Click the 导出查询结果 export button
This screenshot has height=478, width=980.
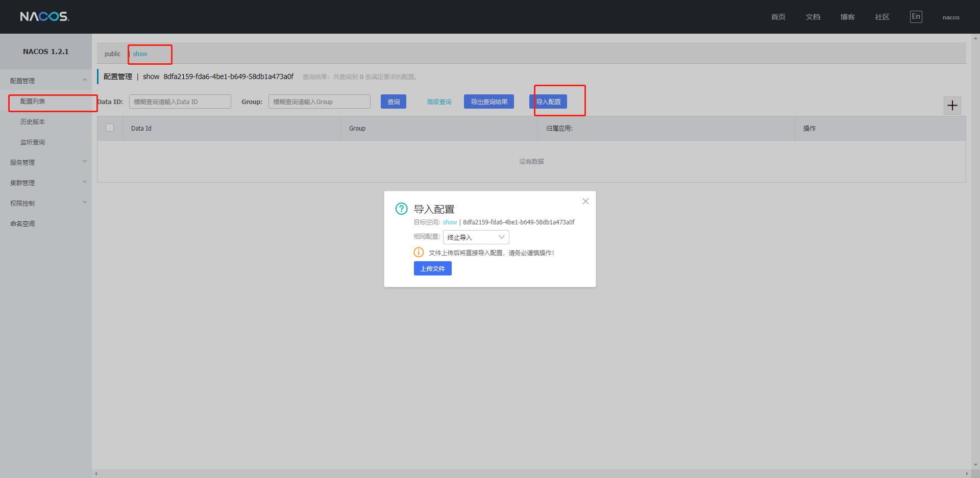coord(489,102)
